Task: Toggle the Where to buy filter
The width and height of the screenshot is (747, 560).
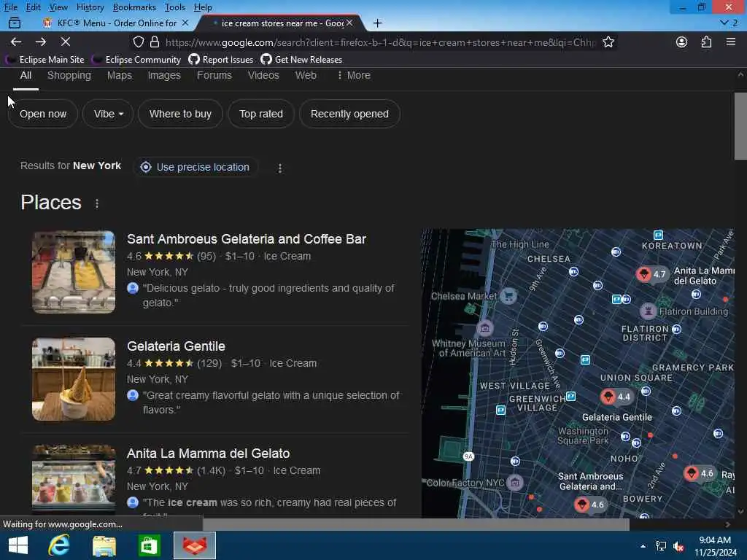Action: pyautogui.click(x=180, y=114)
